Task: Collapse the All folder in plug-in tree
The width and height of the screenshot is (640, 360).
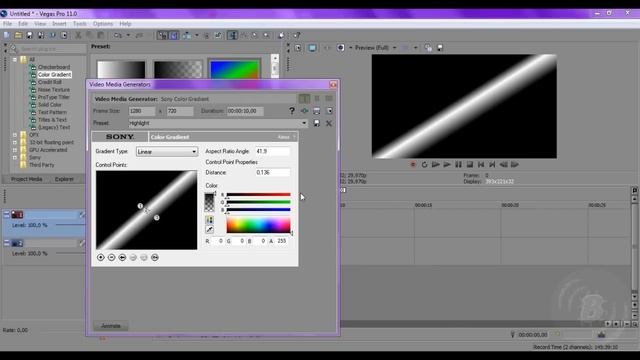Action: tap(15, 60)
